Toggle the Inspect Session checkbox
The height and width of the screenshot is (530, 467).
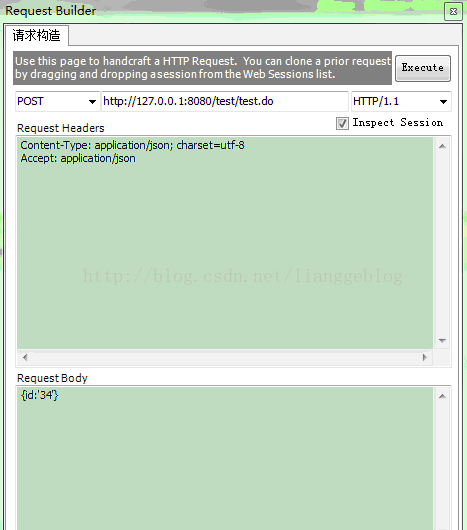pos(342,123)
